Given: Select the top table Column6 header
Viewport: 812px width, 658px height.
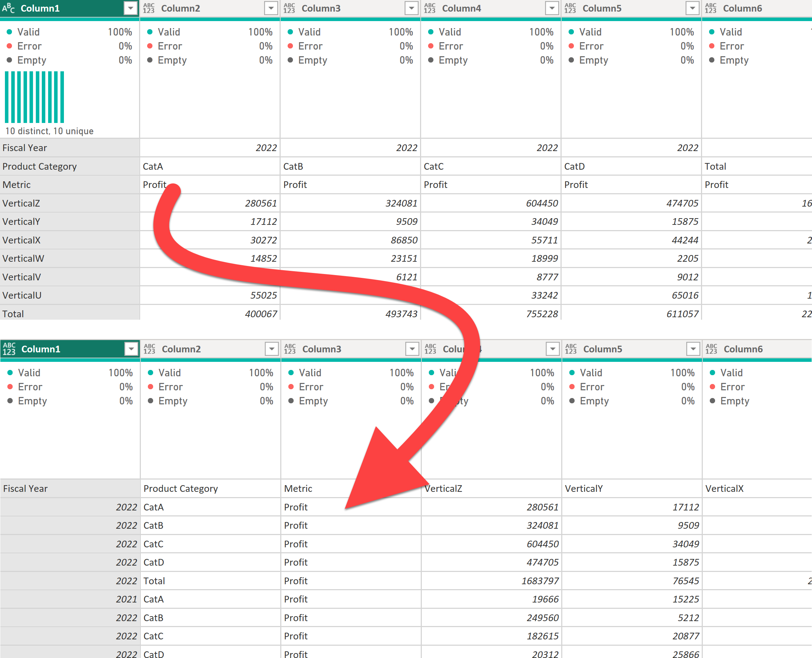Looking at the screenshot, I should 757,8.
